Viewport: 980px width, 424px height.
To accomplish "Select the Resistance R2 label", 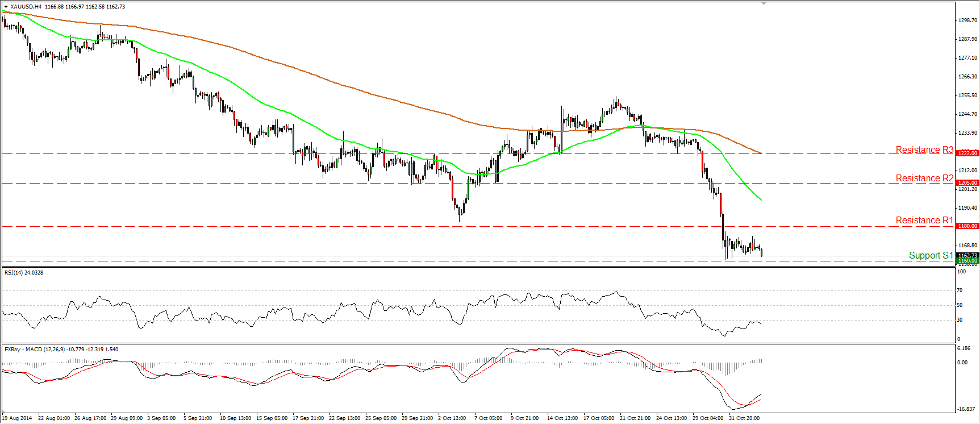I will (x=924, y=178).
